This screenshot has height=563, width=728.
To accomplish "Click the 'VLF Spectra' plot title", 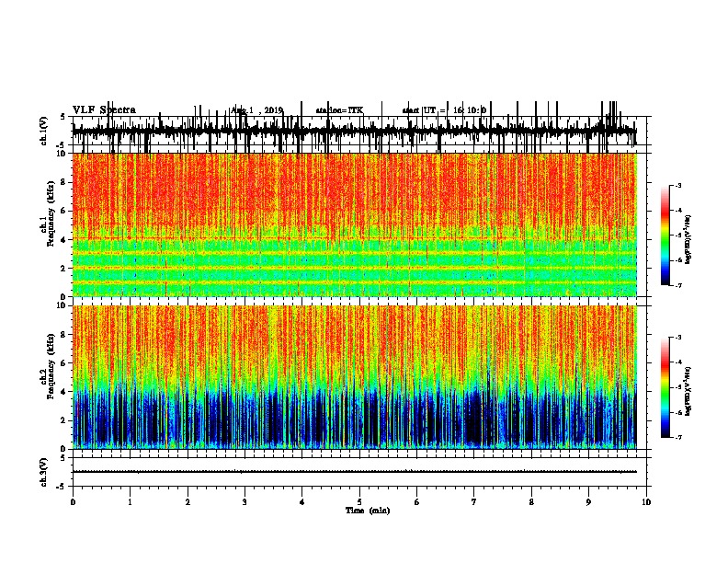I will click(x=104, y=110).
